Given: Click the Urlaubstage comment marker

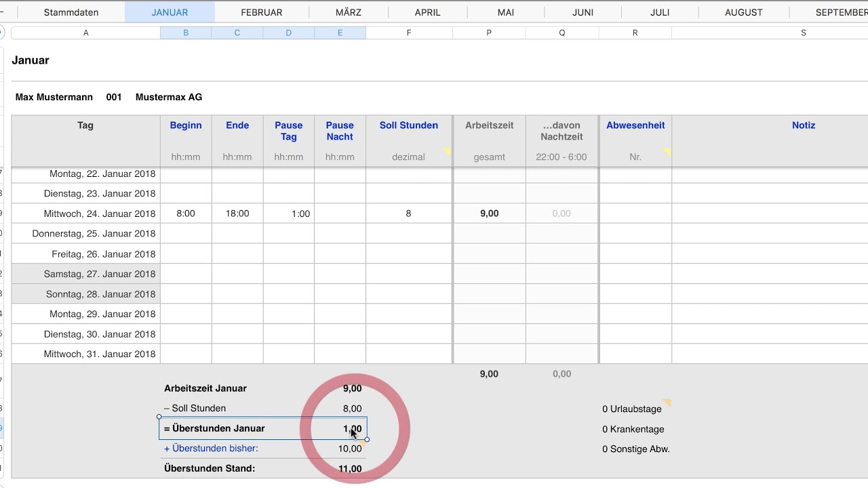Looking at the screenshot, I should point(667,403).
